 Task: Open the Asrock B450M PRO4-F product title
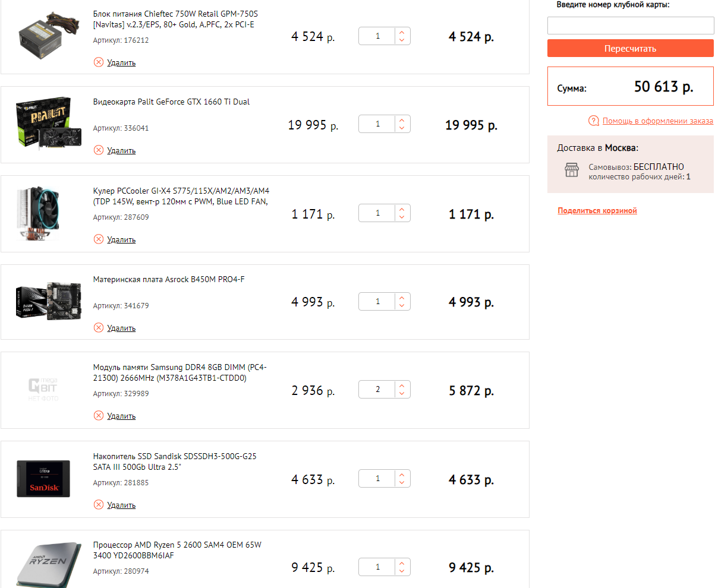169,280
